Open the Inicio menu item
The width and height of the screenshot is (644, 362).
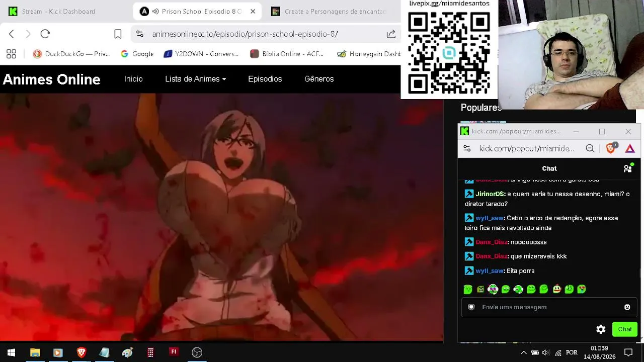coord(133,79)
